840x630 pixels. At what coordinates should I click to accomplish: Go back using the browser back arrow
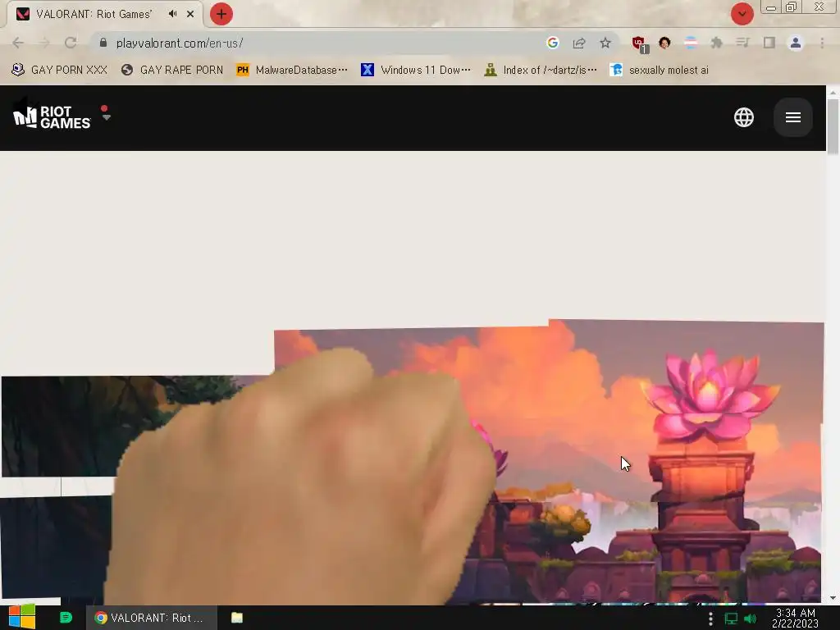tap(18, 43)
